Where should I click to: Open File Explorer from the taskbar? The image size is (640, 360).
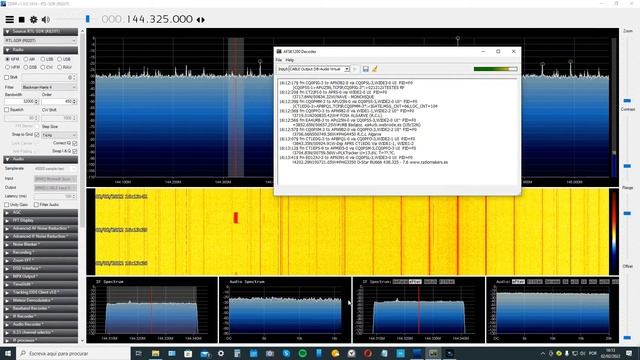[155, 353]
